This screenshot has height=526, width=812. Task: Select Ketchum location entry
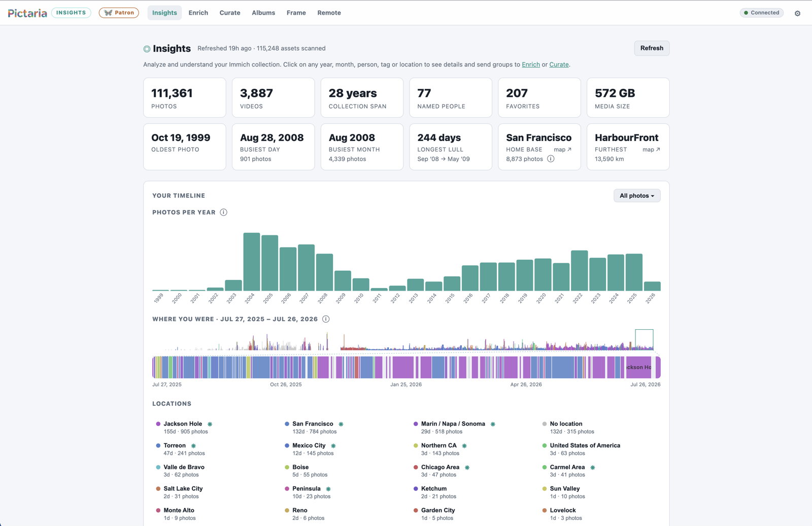coord(435,493)
